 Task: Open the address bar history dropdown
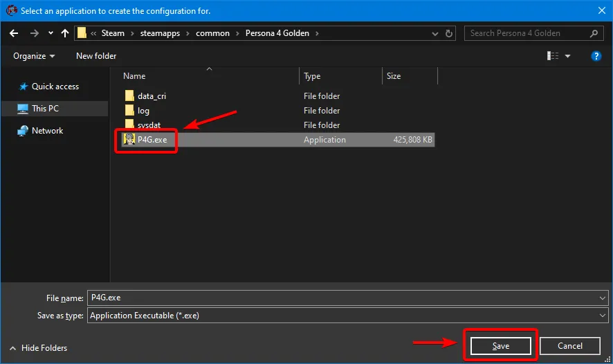435,34
